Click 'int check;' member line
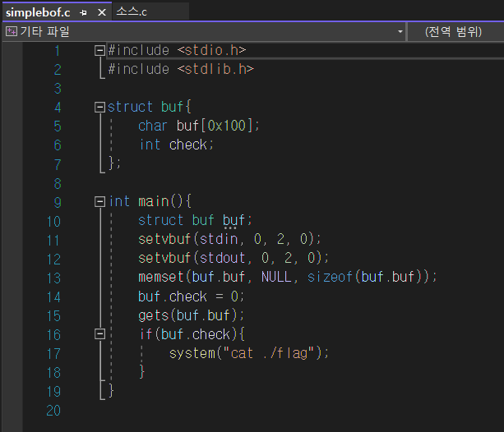 (x=176, y=145)
